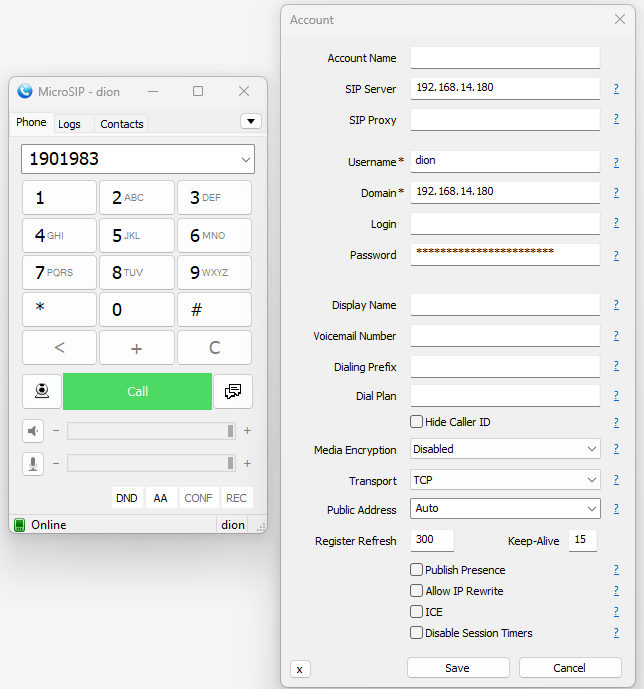The image size is (644, 689).
Task: Mute the microphone icon
Action: [x=34, y=463]
